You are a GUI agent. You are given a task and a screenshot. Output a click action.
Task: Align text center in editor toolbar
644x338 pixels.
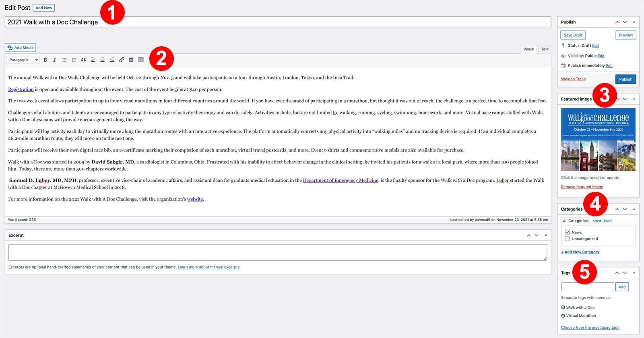point(103,60)
